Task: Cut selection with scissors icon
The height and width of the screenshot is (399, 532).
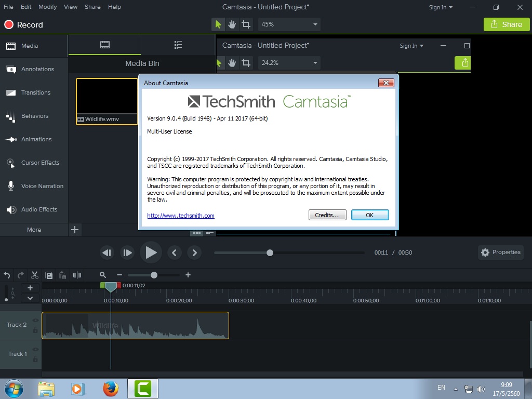Action: tap(35, 275)
